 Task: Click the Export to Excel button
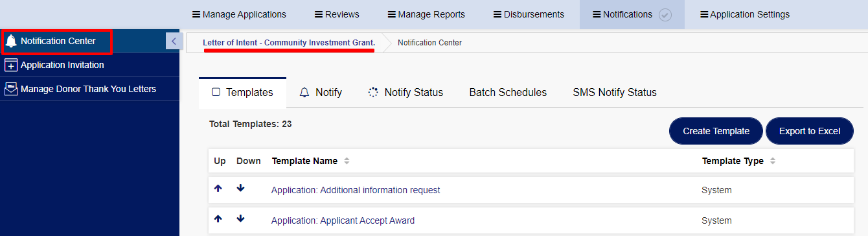tap(809, 131)
